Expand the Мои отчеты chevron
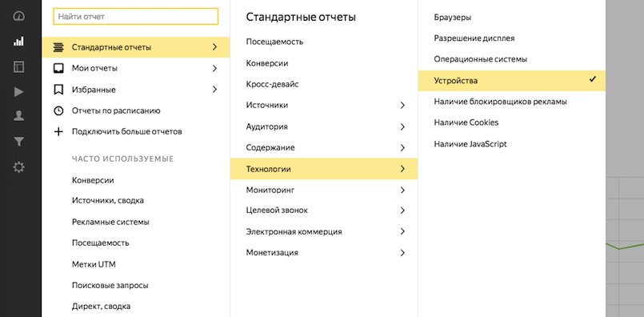Screen dimensions: 644x317 pos(214,68)
